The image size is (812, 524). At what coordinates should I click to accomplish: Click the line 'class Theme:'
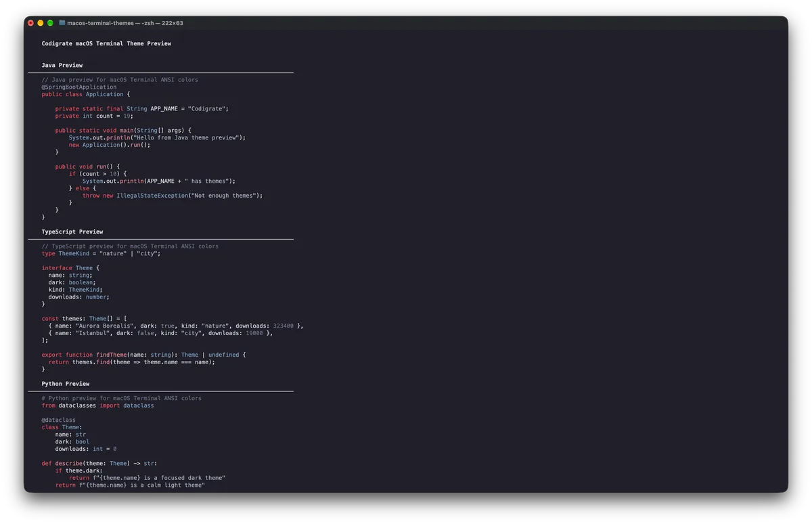point(62,427)
